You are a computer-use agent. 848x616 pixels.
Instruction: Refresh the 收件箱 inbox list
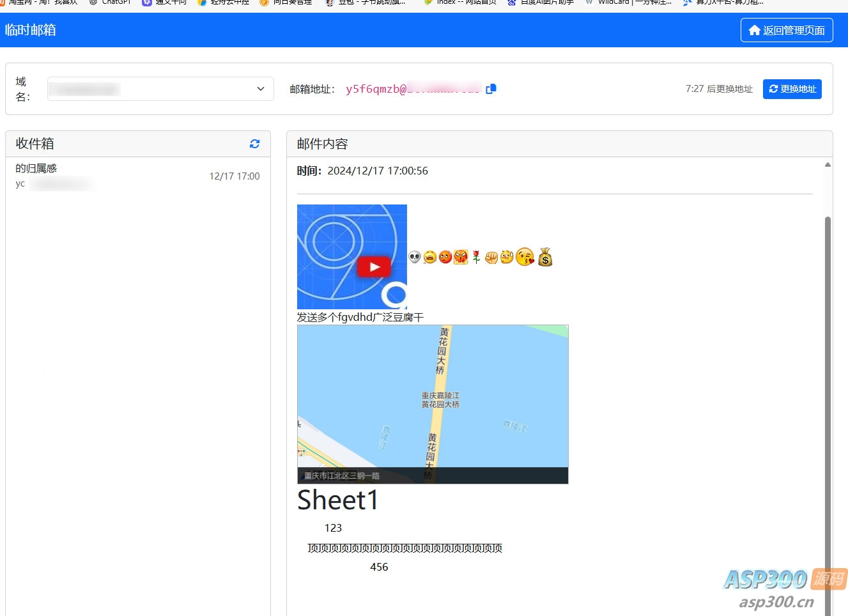(x=254, y=144)
